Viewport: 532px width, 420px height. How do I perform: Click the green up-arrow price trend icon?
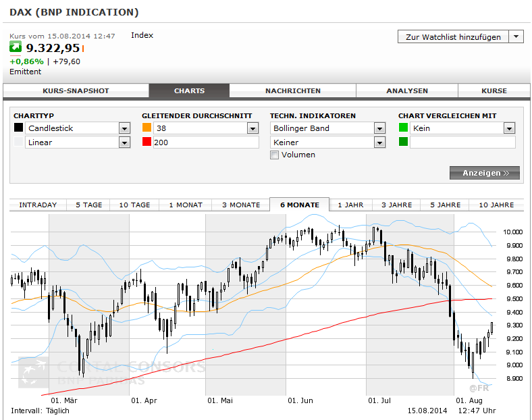coord(16,47)
